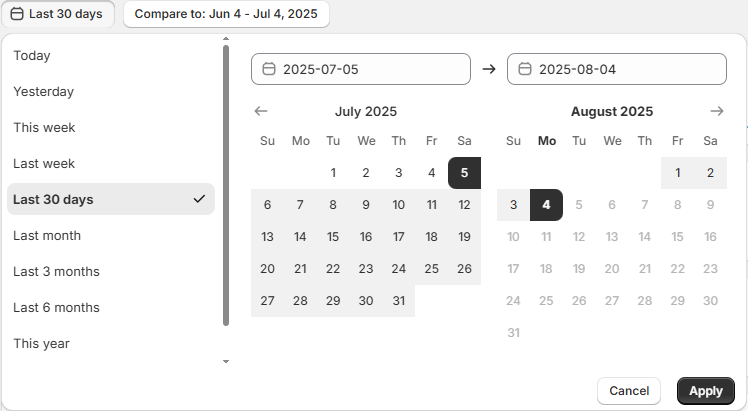Screen dimensions: 748x411
Task: Cancel the date range selection
Action: point(629,391)
